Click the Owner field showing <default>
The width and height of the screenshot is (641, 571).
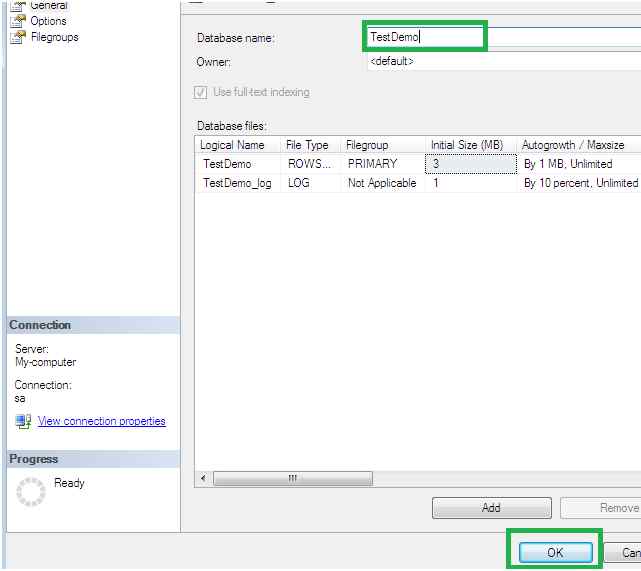click(x=504, y=61)
